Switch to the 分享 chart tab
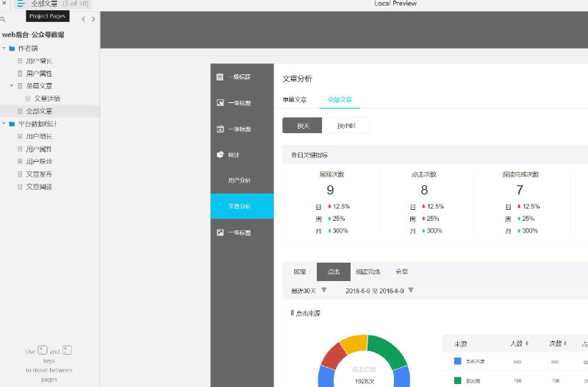588x387 pixels. tap(401, 271)
